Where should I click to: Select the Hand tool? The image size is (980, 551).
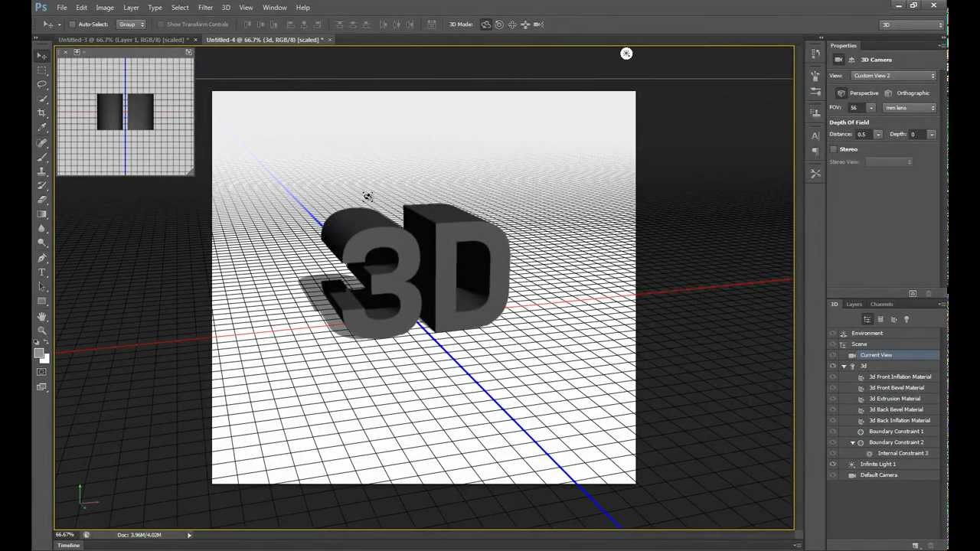point(42,315)
